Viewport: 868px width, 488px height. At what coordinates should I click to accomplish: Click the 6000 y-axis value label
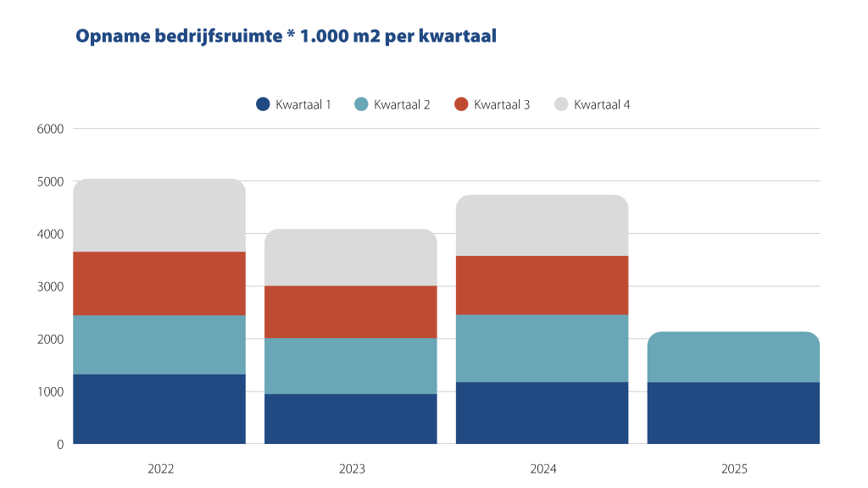click(x=49, y=129)
